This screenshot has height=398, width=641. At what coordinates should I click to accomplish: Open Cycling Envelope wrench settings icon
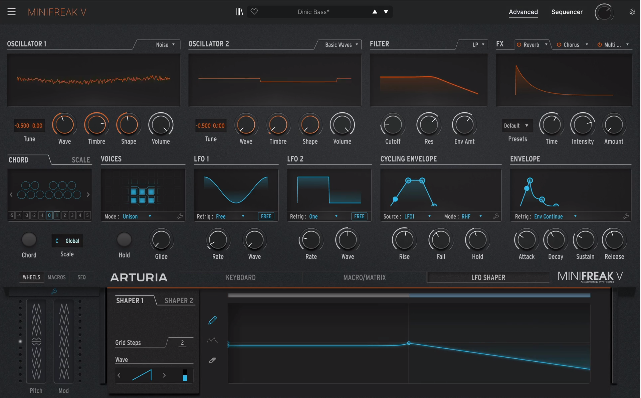[x=496, y=217]
